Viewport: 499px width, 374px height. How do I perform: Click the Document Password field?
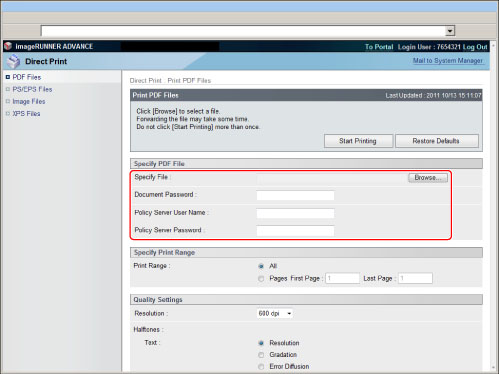[295, 195]
